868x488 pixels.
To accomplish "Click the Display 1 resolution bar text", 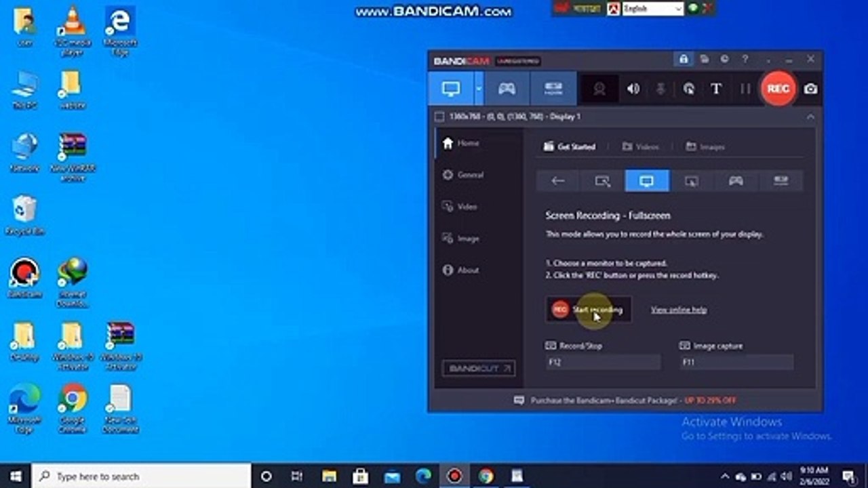I will 515,117.
